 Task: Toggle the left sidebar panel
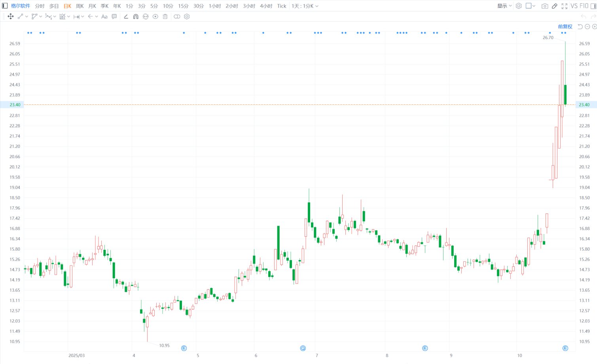tap(5, 6)
